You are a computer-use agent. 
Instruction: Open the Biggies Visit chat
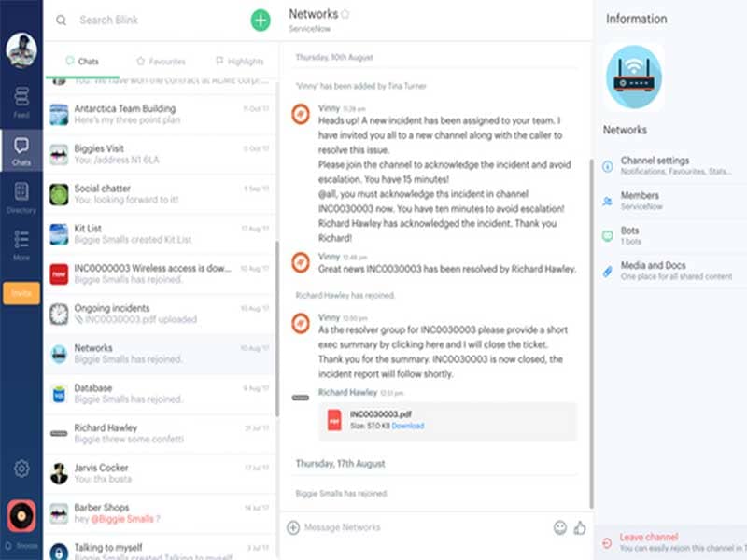160,154
